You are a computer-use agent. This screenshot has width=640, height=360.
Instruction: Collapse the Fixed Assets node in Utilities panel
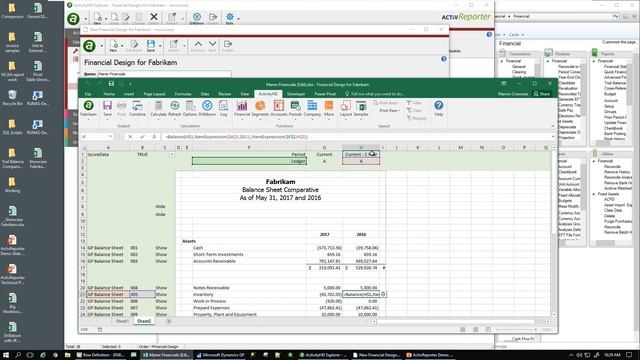coord(594,194)
